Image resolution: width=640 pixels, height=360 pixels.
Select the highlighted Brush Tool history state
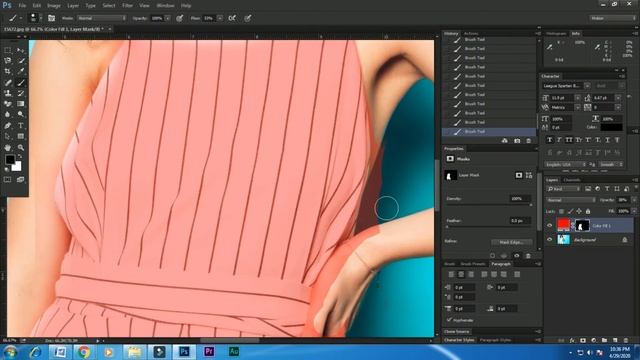(x=489, y=131)
